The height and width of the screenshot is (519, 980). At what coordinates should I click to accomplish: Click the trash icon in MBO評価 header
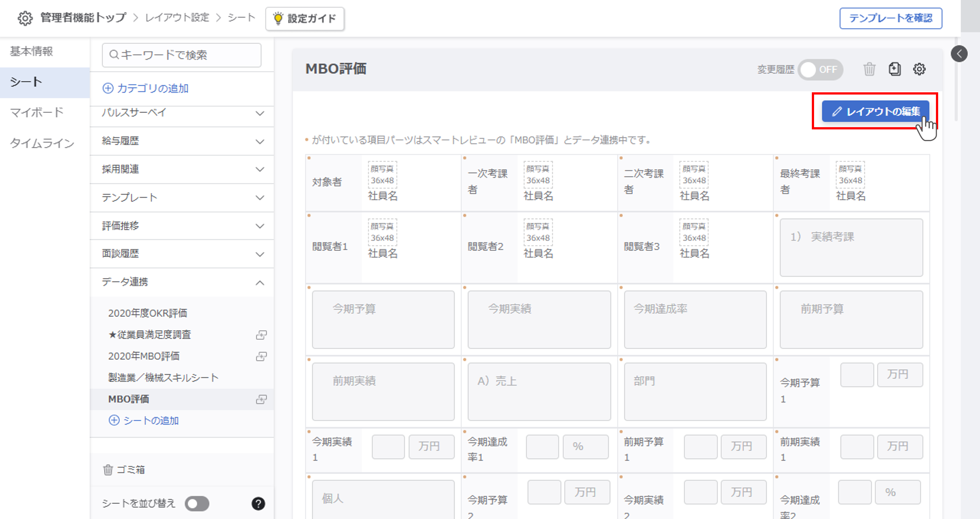(x=869, y=70)
